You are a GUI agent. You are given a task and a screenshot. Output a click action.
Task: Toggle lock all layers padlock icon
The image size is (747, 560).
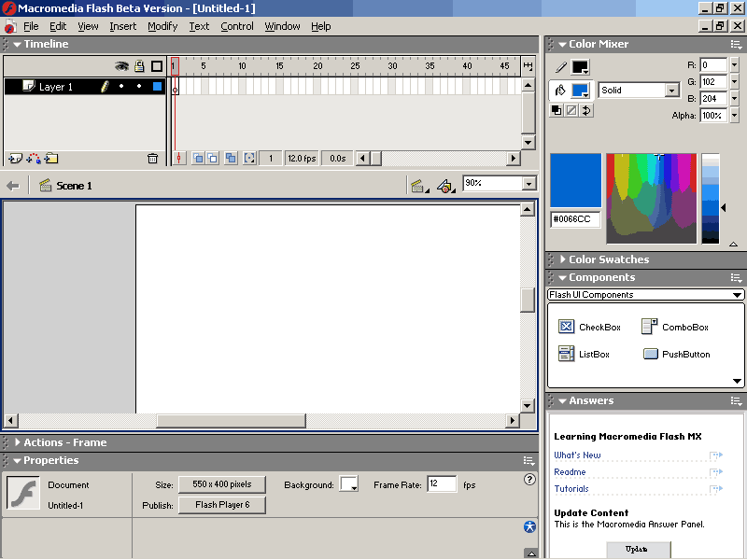pos(139,66)
